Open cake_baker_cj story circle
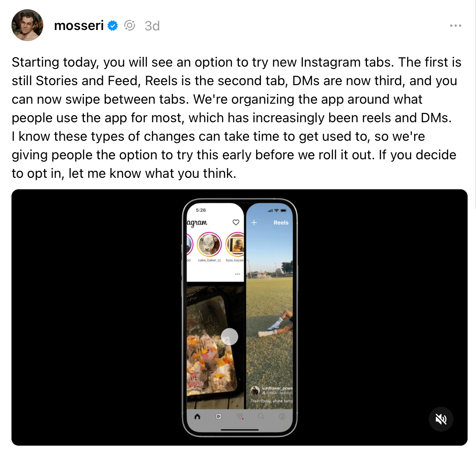 pyautogui.click(x=209, y=244)
